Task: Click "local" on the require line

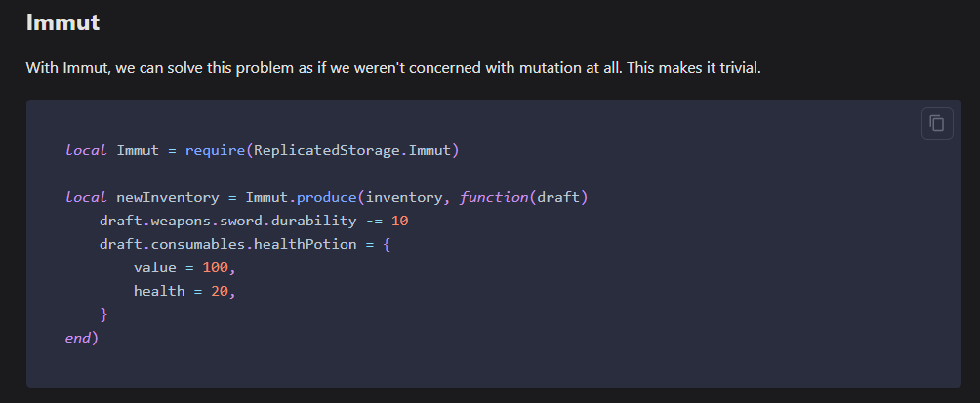Action: (86, 150)
